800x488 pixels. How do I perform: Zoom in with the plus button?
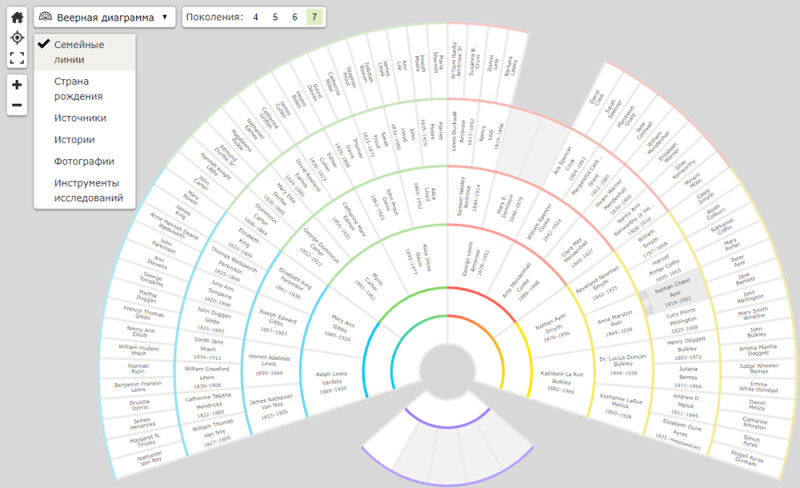[x=17, y=85]
